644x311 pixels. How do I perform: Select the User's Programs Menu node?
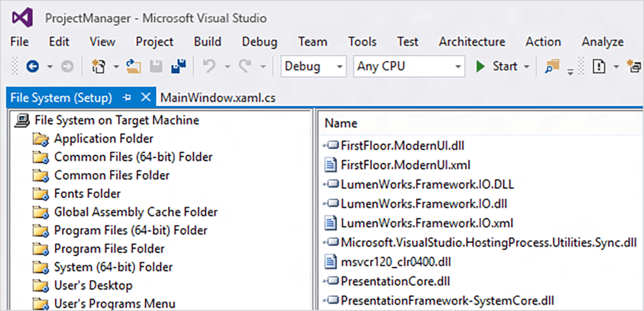pyautogui.click(x=115, y=303)
